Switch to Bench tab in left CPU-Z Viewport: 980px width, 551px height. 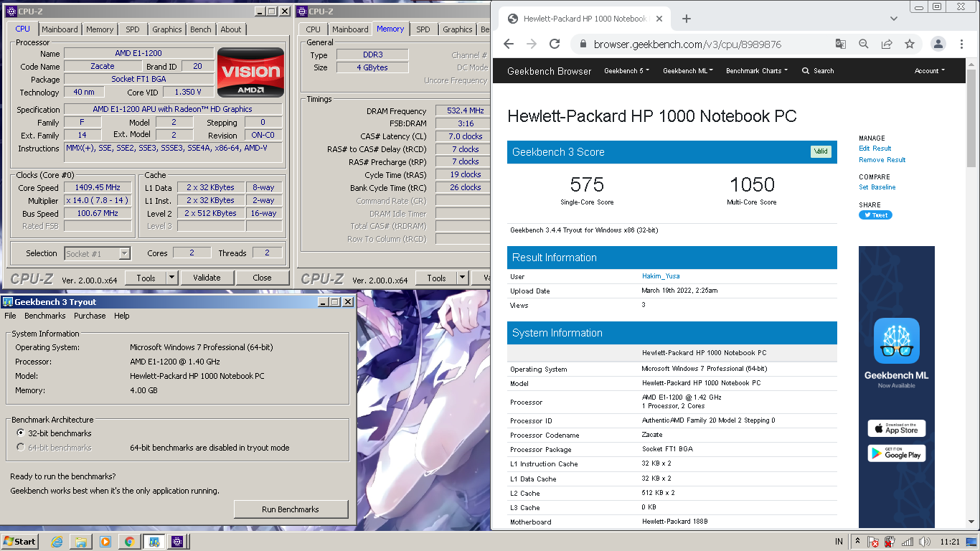tap(201, 29)
